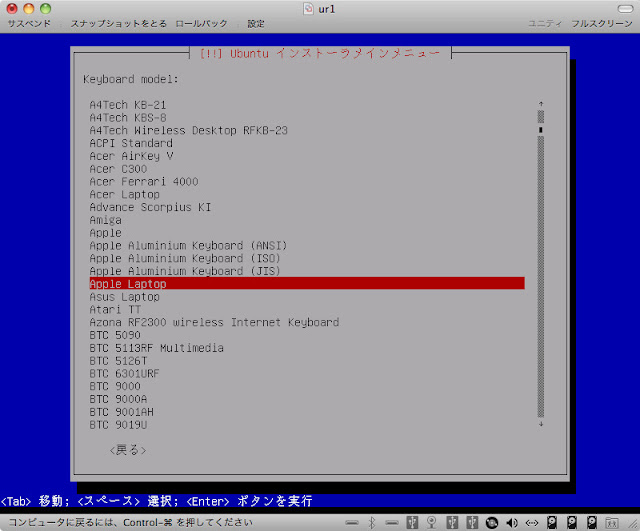
Task: Switch to フルスクリーン mode
Action: point(602,24)
